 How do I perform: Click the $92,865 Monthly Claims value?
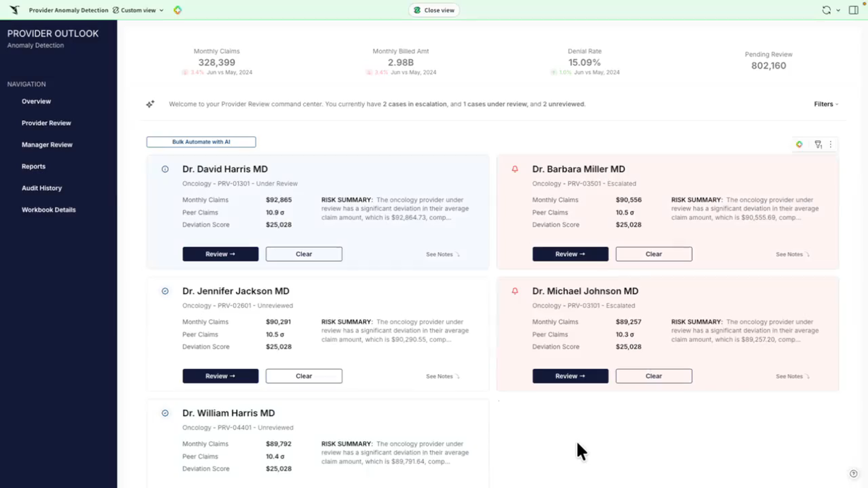[279, 200]
